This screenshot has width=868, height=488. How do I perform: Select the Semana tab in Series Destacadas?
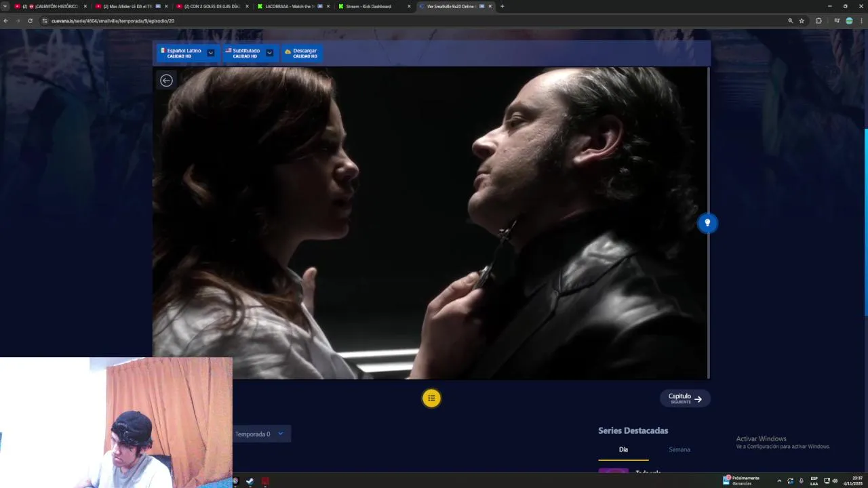point(679,449)
